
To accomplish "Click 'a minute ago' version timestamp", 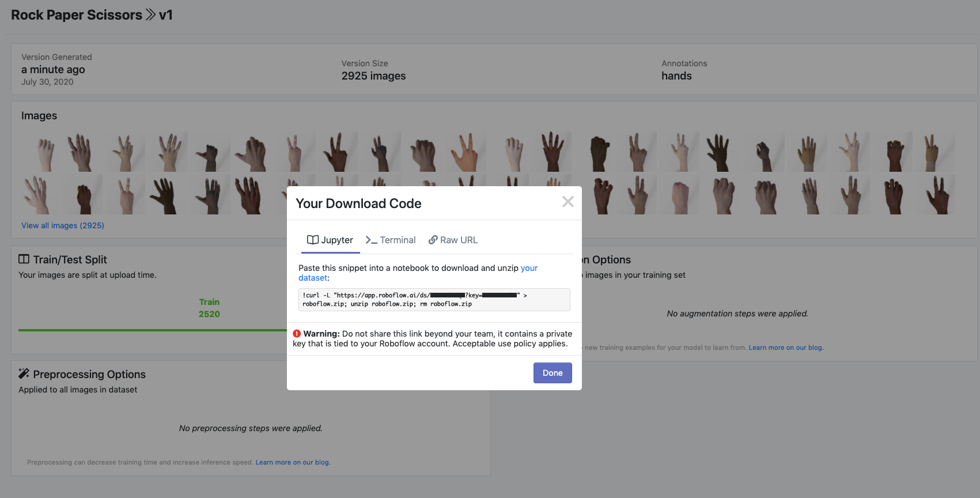I will click(x=53, y=70).
